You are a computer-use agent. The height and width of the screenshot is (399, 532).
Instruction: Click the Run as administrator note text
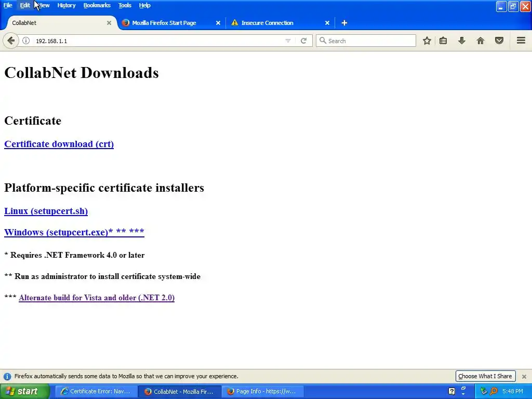tap(102, 276)
